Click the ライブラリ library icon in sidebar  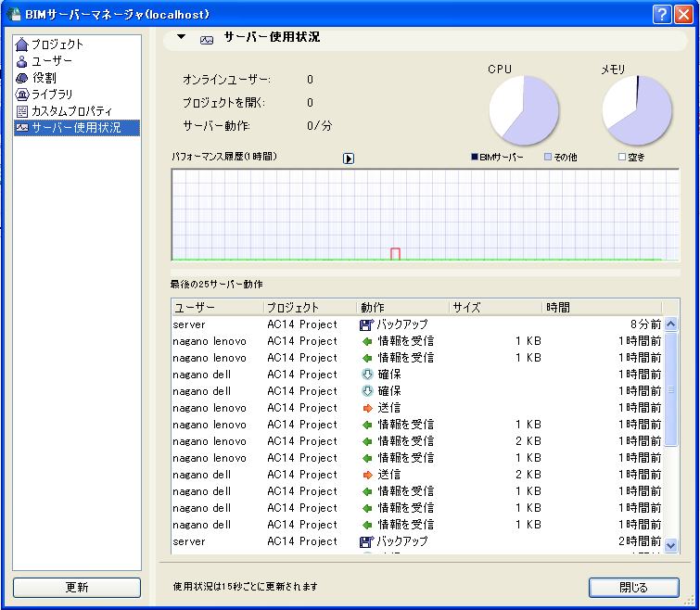click(22, 95)
